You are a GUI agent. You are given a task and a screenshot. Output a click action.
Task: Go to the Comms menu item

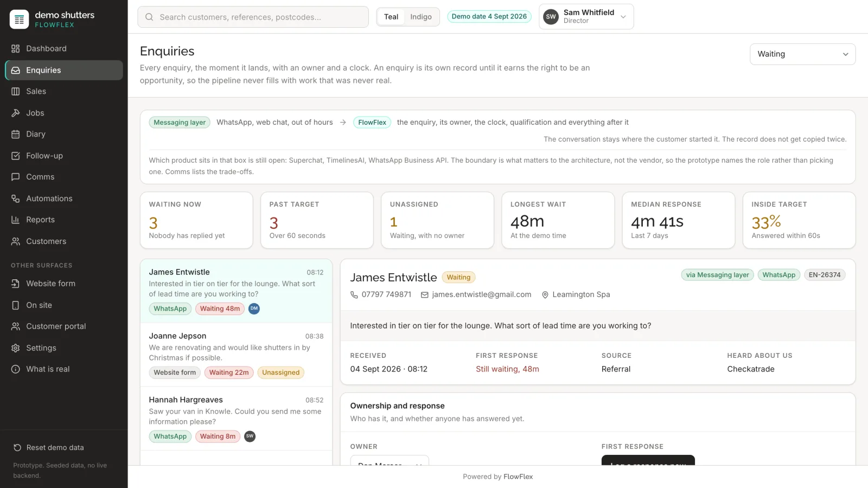64,177
